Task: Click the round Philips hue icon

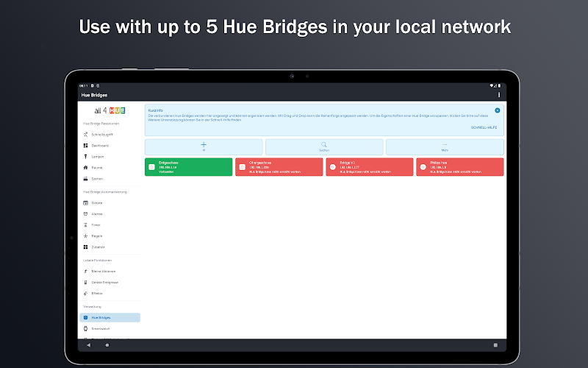Action: (423, 167)
